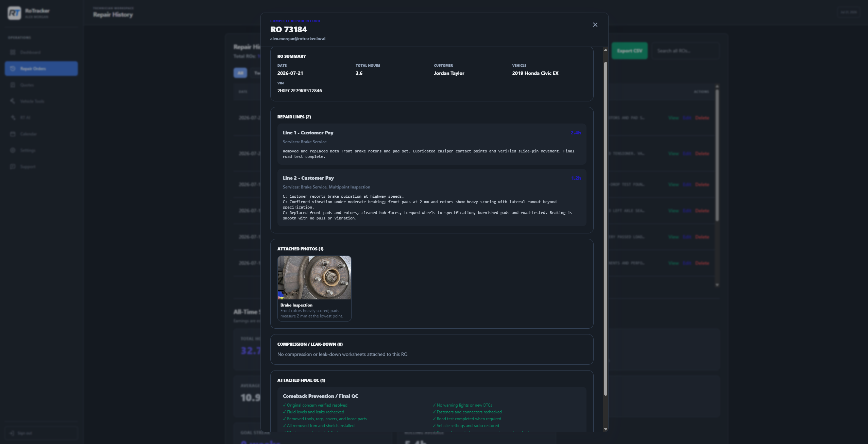The image size is (868, 444).
Task: Open the Dashboard icon in sidebar
Action: coord(13,52)
